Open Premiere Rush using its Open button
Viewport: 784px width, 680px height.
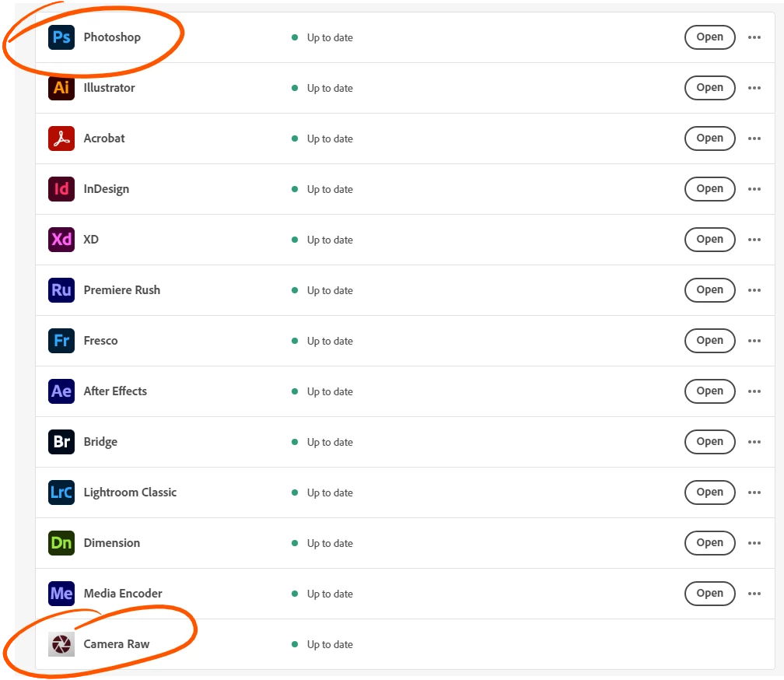(709, 289)
